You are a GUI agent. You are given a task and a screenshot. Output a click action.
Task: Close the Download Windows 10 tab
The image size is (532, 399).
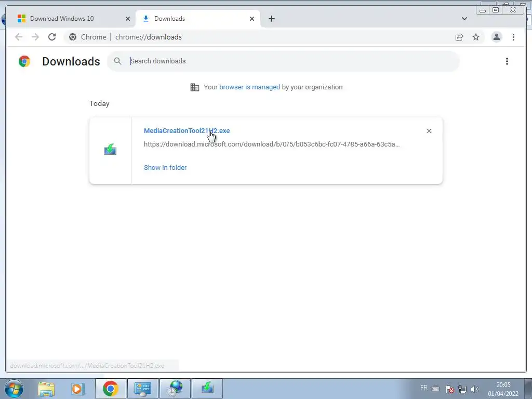128,19
